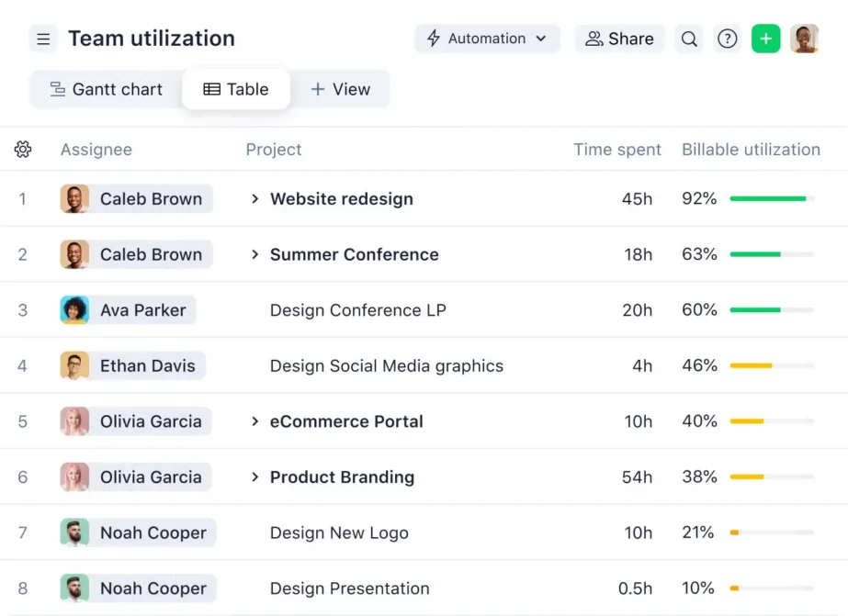848x616 pixels.
Task: Open the Automation dropdown chevron
Action: (x=541, y=39)
